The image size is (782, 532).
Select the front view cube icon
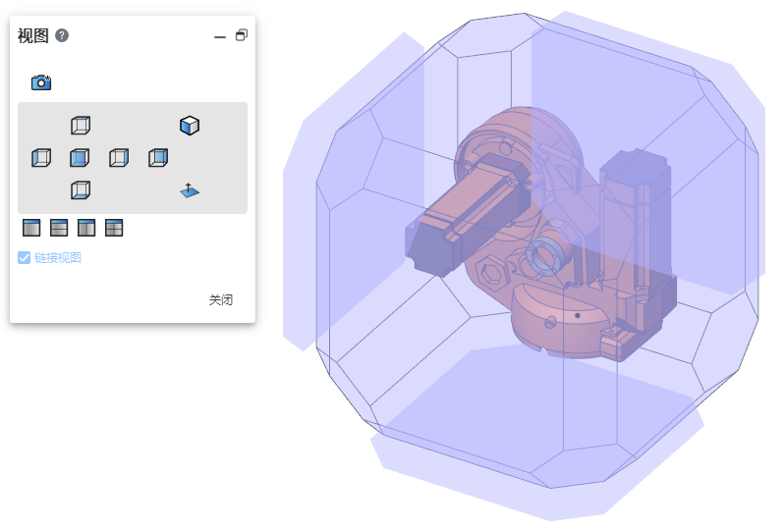tap(80, 158)
